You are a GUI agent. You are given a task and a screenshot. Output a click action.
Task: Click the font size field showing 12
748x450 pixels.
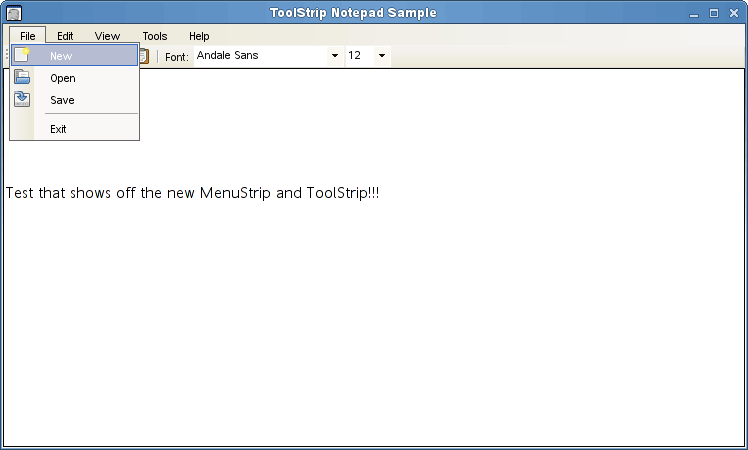(x=358, y=56)
